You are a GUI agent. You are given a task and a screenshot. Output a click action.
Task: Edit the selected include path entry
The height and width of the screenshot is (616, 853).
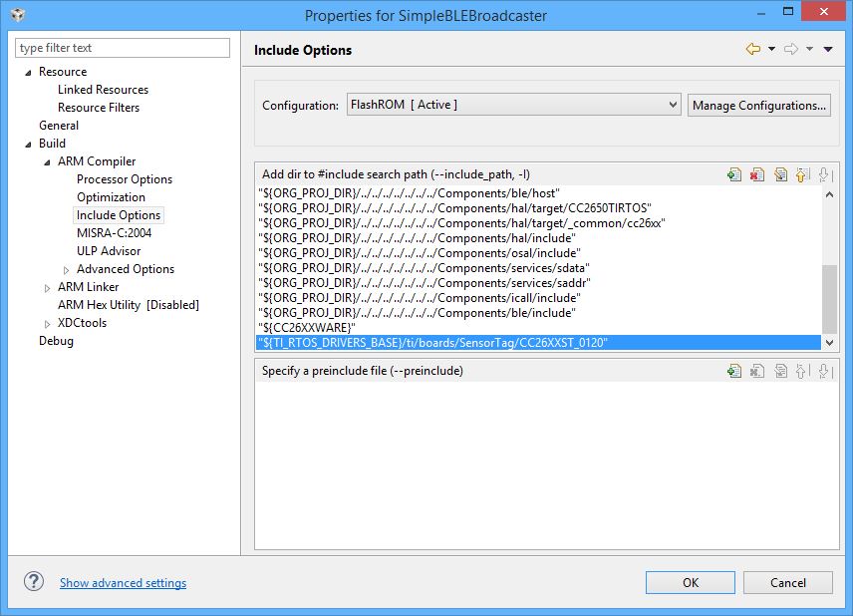tap(780, 174)
